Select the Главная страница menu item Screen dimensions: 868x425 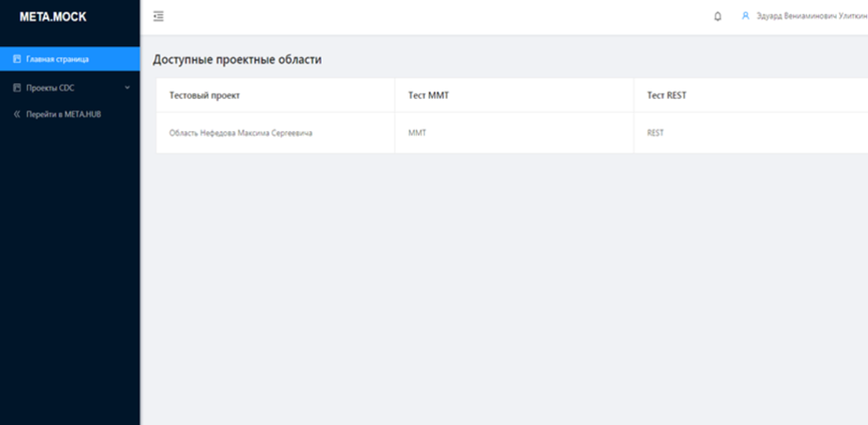pos(69,58)
